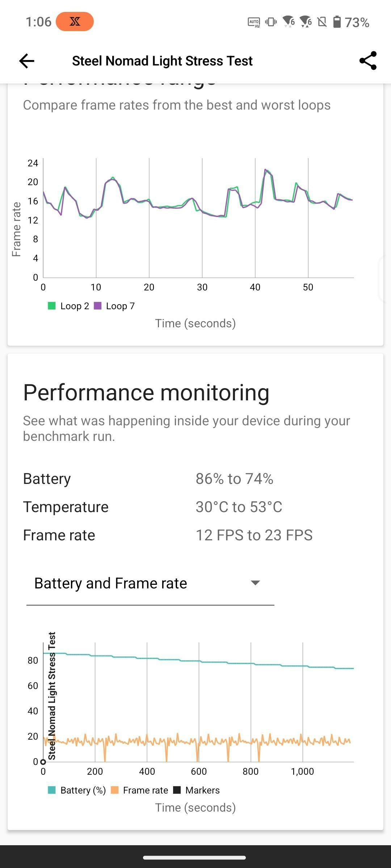
Task: Toggle Battery (%) legend series
Action: [x=77, y=790]
